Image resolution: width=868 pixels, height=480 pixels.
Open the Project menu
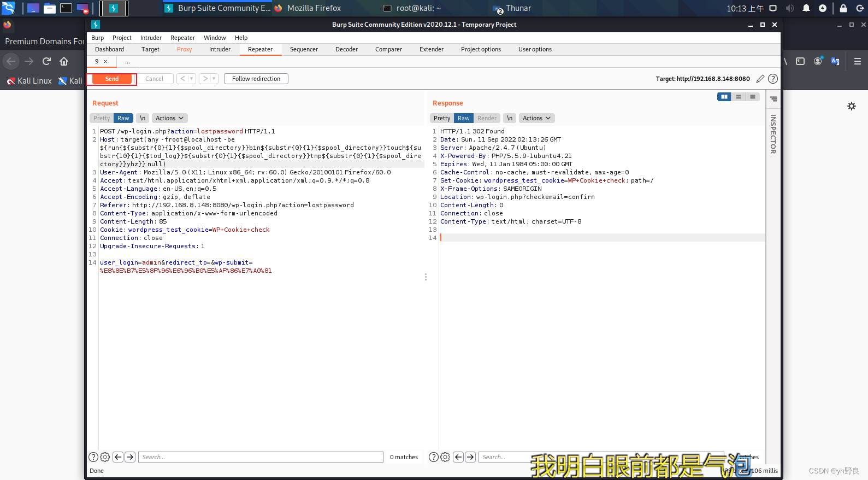coord(122,38)
